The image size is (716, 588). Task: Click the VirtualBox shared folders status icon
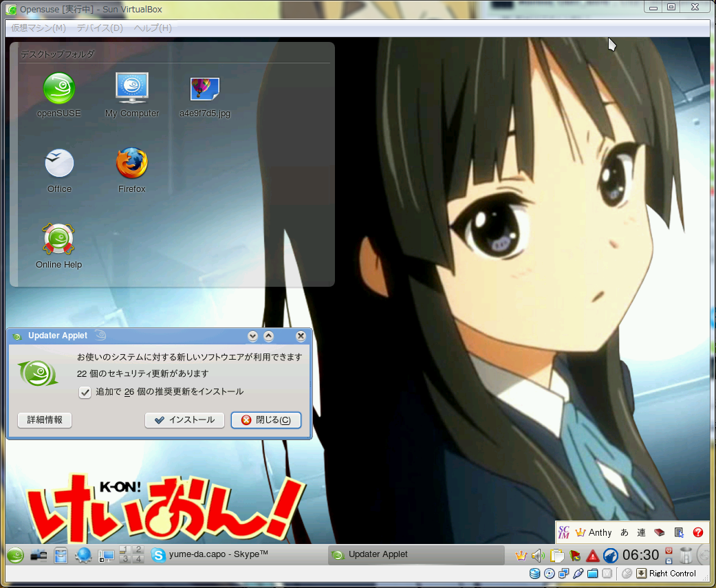(x=593, y=574)
